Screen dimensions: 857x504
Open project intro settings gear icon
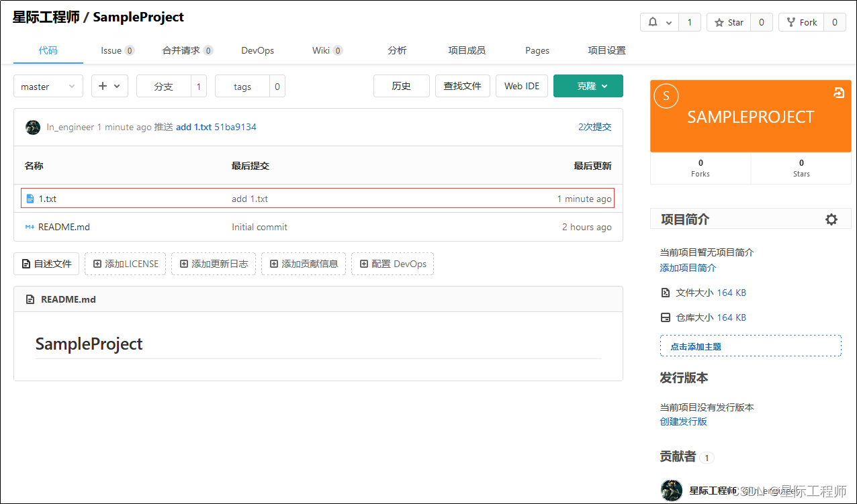[x=831, y=219]
